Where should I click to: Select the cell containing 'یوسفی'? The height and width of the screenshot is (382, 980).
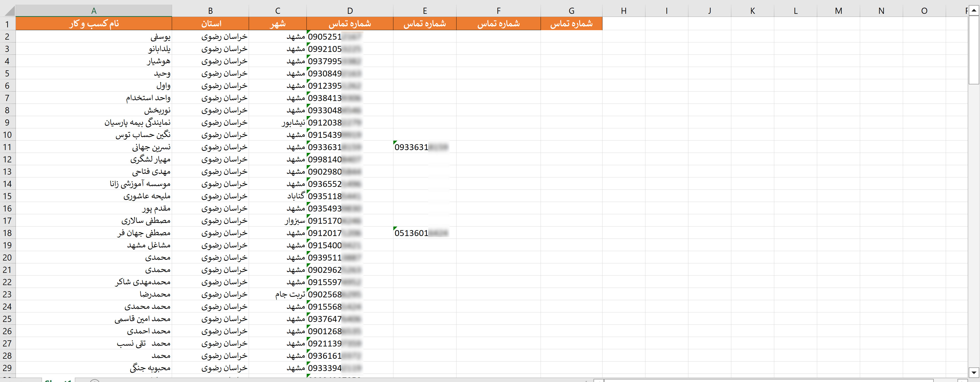coord(94,37)
